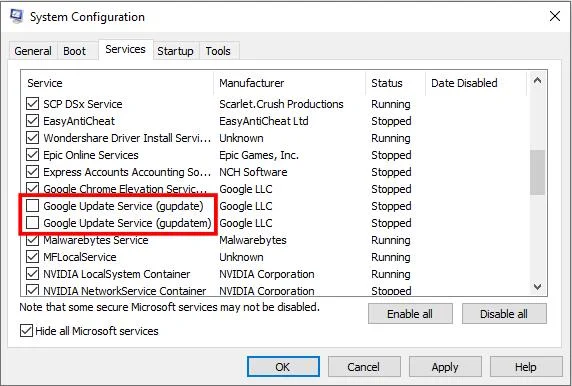Click the Epic Games, Inc. manufacturer cell
The width and height of the screenshot is (572, 386).
point(259,155)
